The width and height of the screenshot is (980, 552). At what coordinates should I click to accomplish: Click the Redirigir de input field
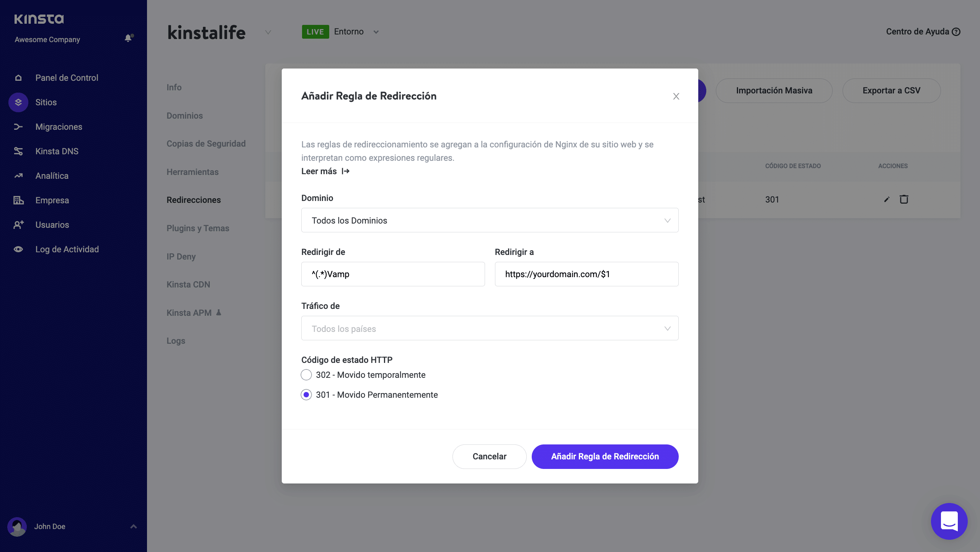tap(393, 274)
